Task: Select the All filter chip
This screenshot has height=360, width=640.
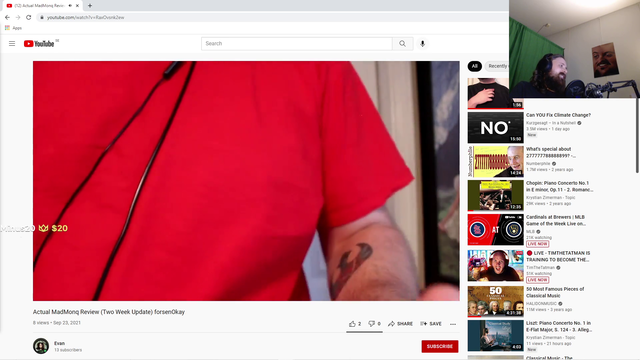Action: [x=474, y=66]
